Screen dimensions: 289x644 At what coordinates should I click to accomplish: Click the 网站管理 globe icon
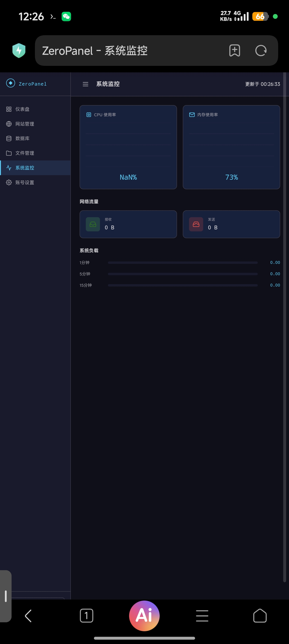tap(9, 124)
